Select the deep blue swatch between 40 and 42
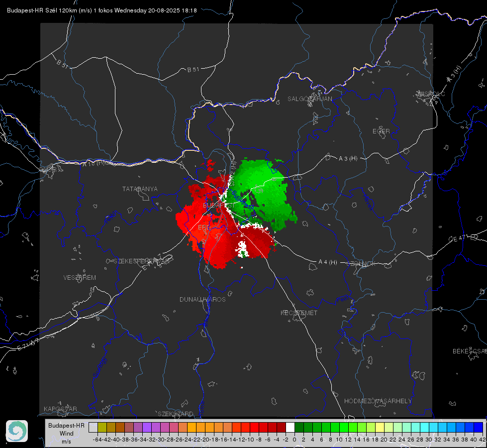Screen dimensions: 487x448 [x=479, y=427]
